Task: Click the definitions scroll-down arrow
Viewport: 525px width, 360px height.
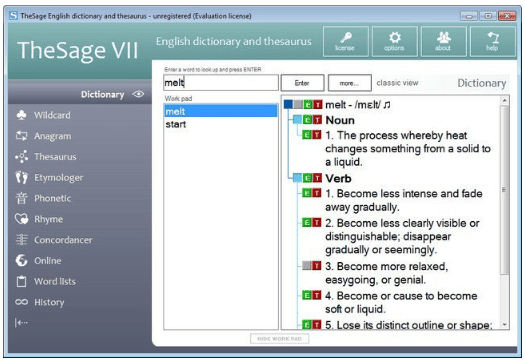Action: [504, 325]
